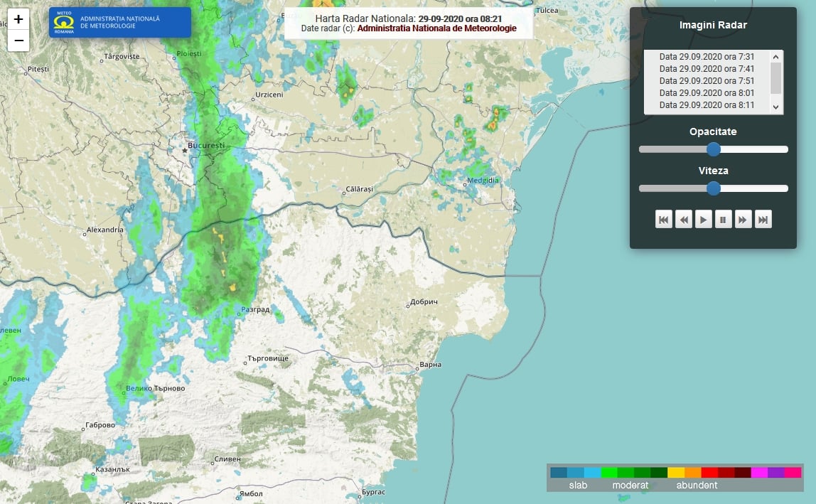Click the Разград city label
The image size is (816, 504).
255,309
